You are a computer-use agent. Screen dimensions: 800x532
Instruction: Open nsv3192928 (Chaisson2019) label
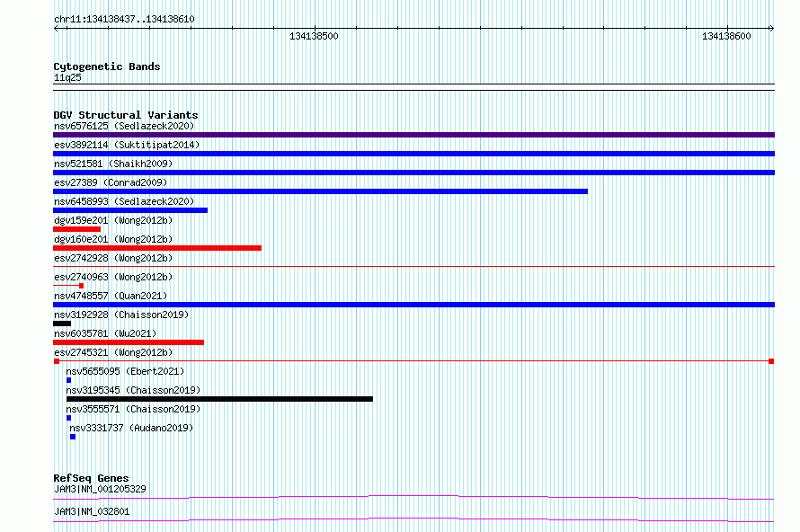pos(121,315)
